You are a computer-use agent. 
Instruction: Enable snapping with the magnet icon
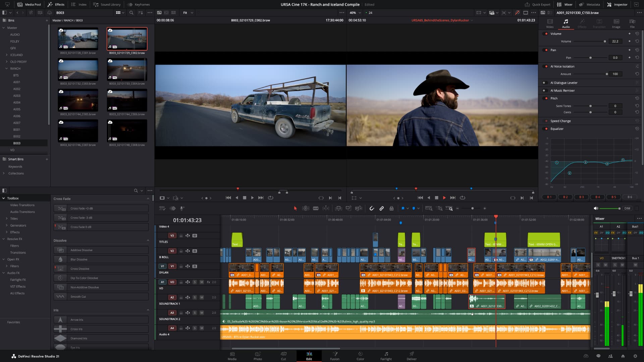[372, 208]
